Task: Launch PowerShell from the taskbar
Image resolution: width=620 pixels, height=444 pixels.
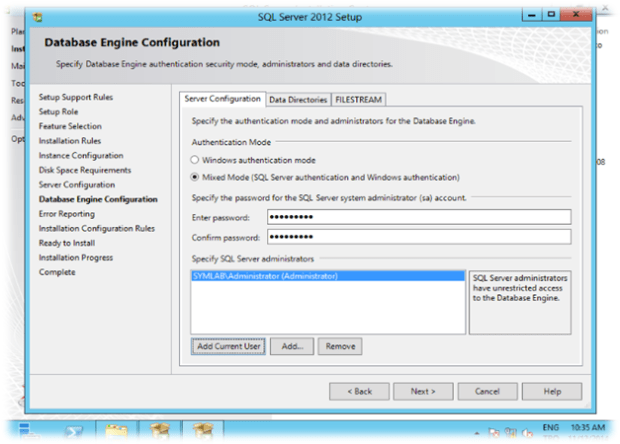Action: (x=73, y=433)
